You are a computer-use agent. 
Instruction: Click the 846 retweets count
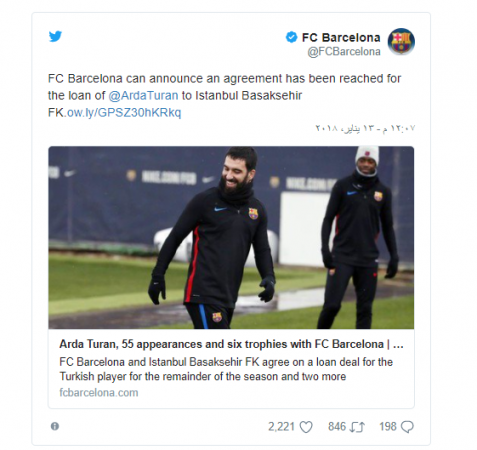[337, 427]
